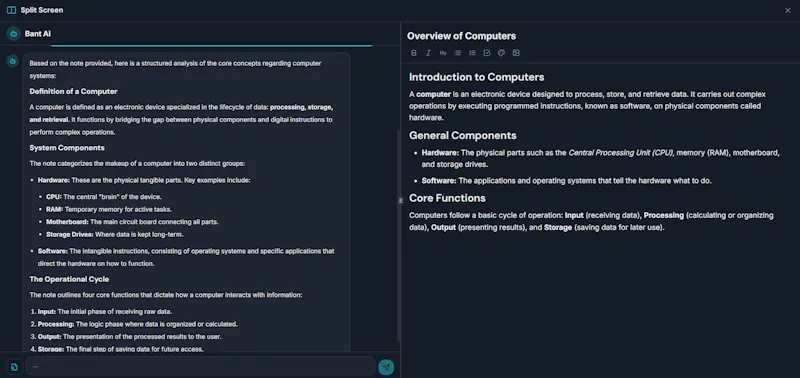Toggle italic formatting in the note toolbar
This screenshot has height=378, width=800.
pos(429,53)
